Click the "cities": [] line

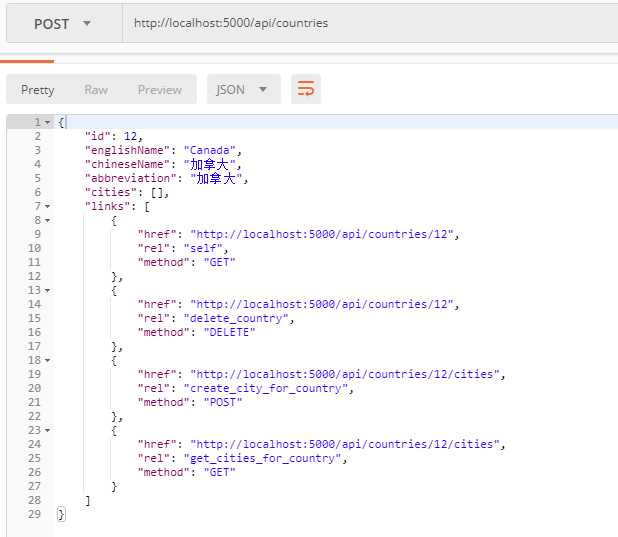pyautogui.click(x=127, y=192)
